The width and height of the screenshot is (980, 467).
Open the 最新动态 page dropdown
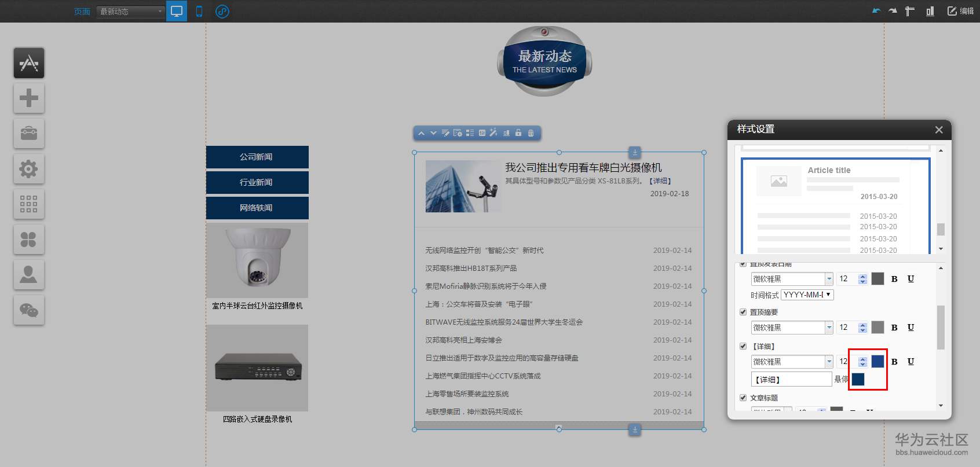point(131,12)
